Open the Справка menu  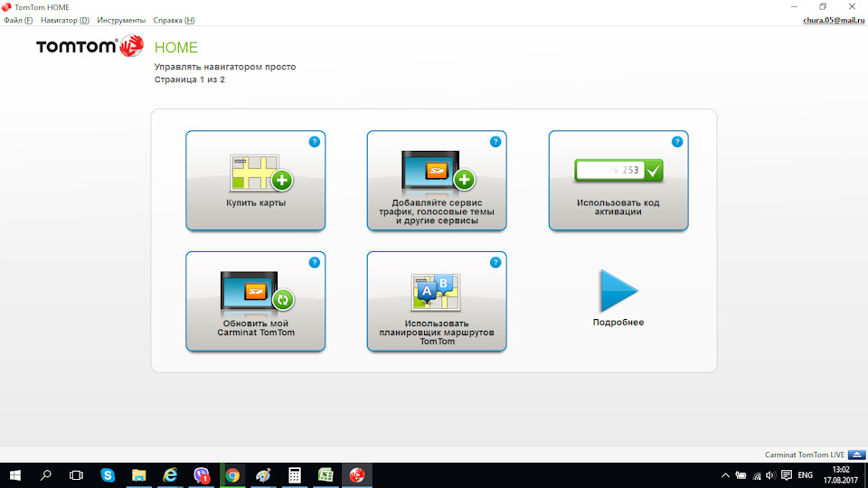click(x=174, y=20)
